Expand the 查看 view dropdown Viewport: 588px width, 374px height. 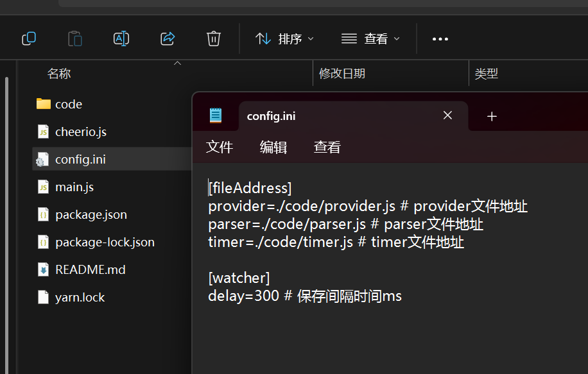pos(370,38)
